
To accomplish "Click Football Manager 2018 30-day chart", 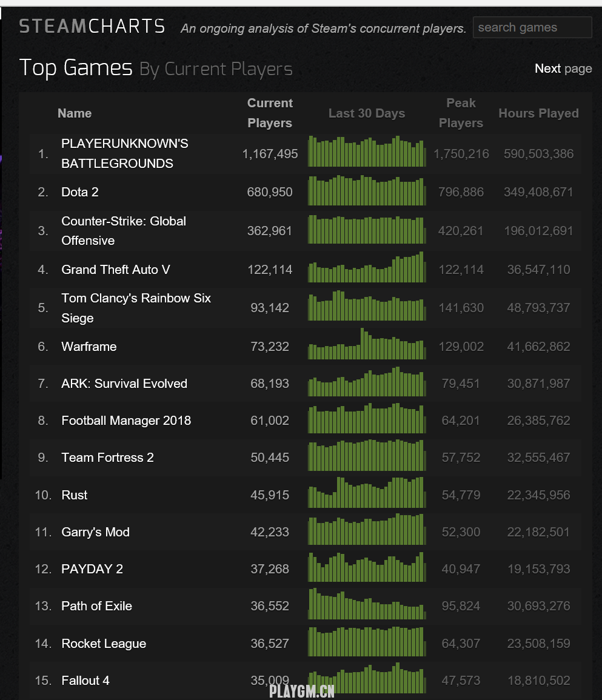I will 367,418.
